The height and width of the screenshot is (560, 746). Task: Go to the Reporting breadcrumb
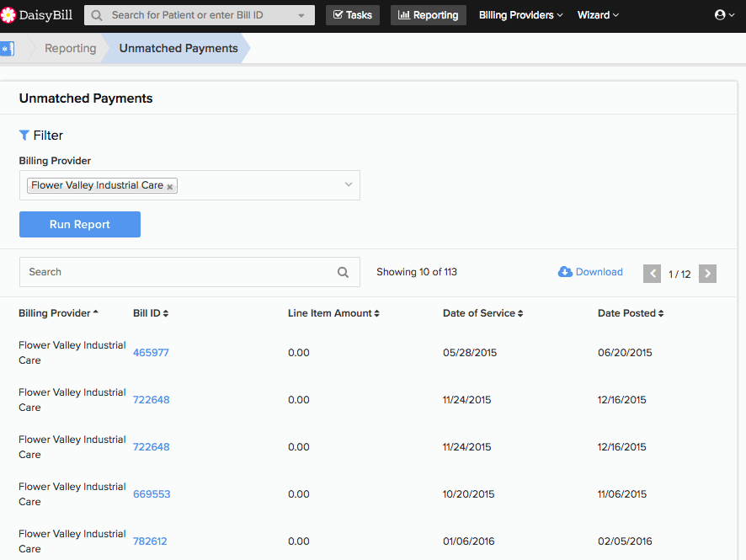[x=71, y=49]
